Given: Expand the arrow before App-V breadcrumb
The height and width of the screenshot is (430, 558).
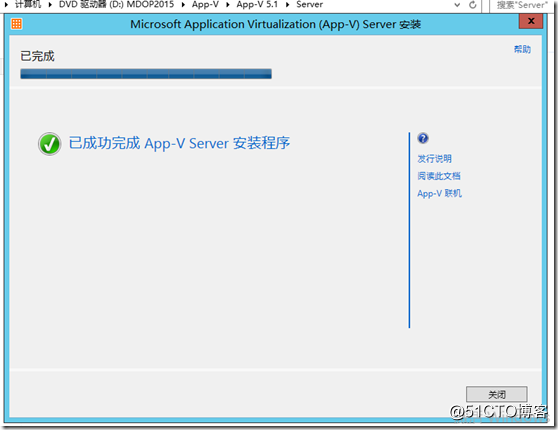Looking at the screenshot, I should pyautogui.click(x=183, y=5).
